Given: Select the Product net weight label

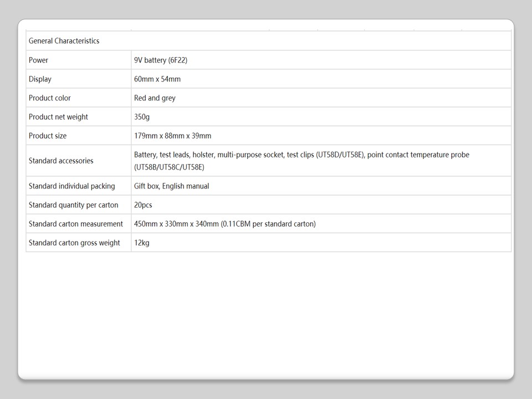Looking at the screenshot, I should coord(58,117).
